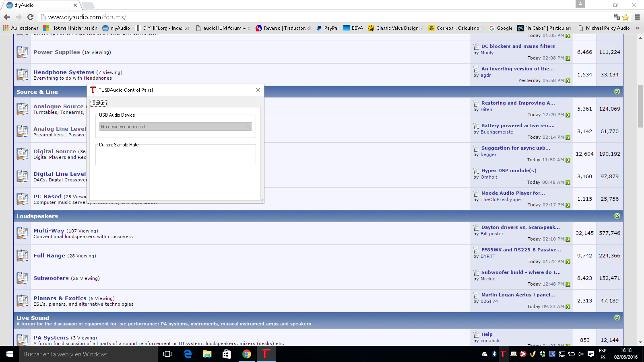Open Moode Audio Player thread
The width and height of the screenshot is (644, 362).
coord(513,193)
